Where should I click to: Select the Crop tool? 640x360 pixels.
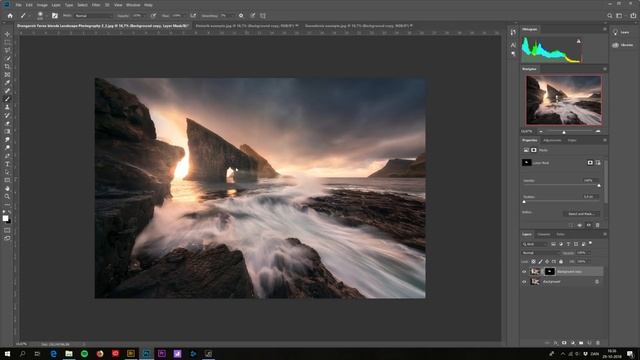coord(7,67)
